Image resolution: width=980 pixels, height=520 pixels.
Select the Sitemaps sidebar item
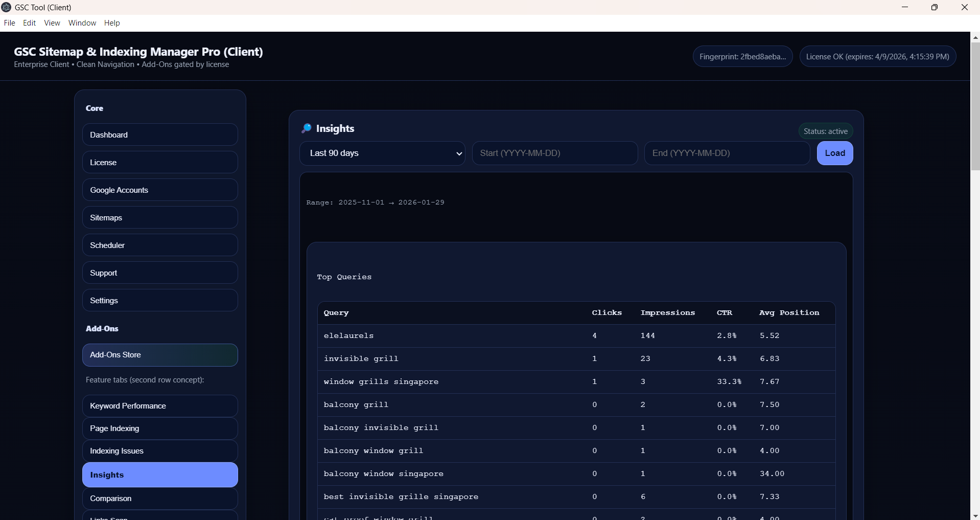point(160,218)
